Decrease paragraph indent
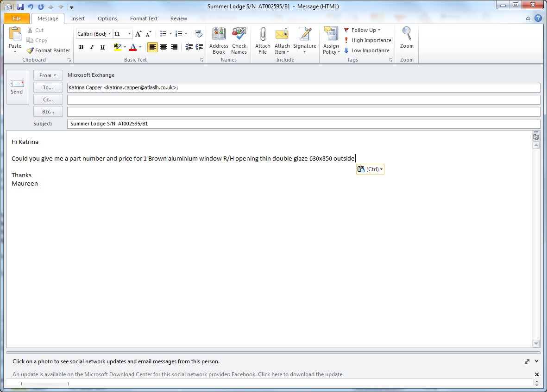 (189, 47)
